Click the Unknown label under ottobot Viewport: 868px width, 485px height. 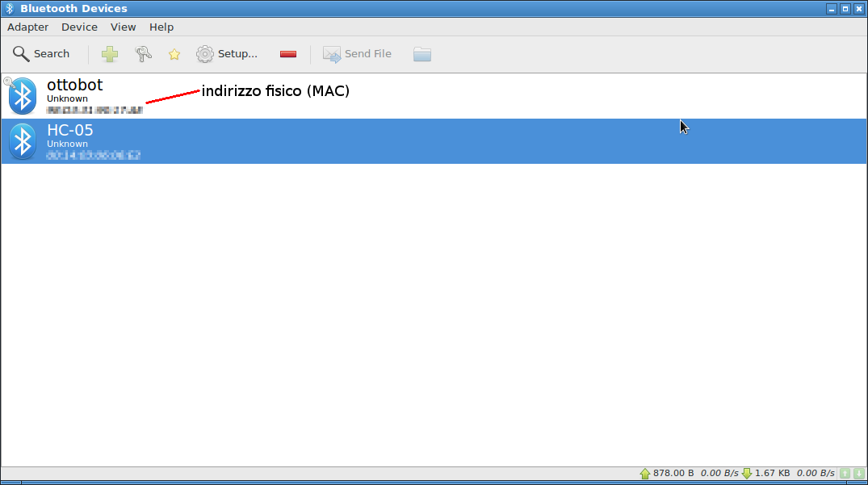(67, 98)
